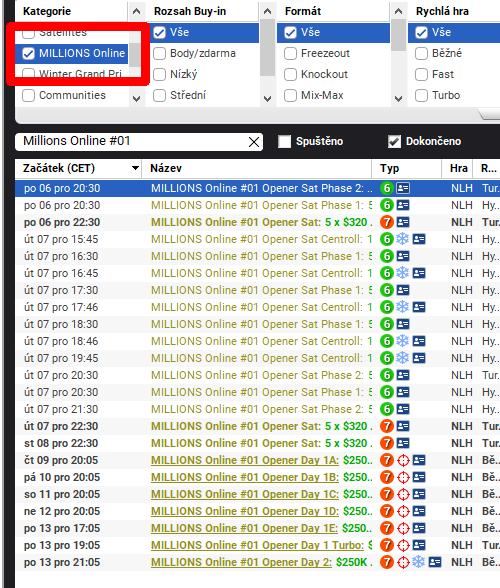Click snowflake icon in út 07 pro 15:45 row

(x=402, y=239)
